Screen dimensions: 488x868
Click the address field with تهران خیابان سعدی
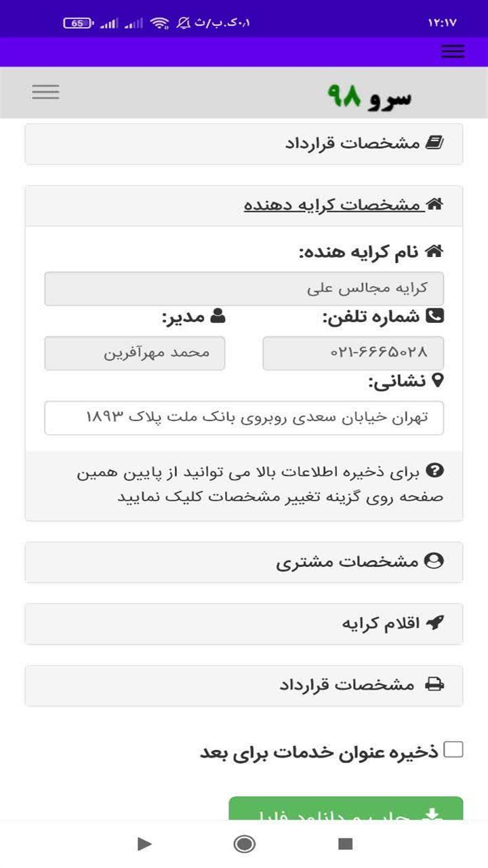point(244,417)
